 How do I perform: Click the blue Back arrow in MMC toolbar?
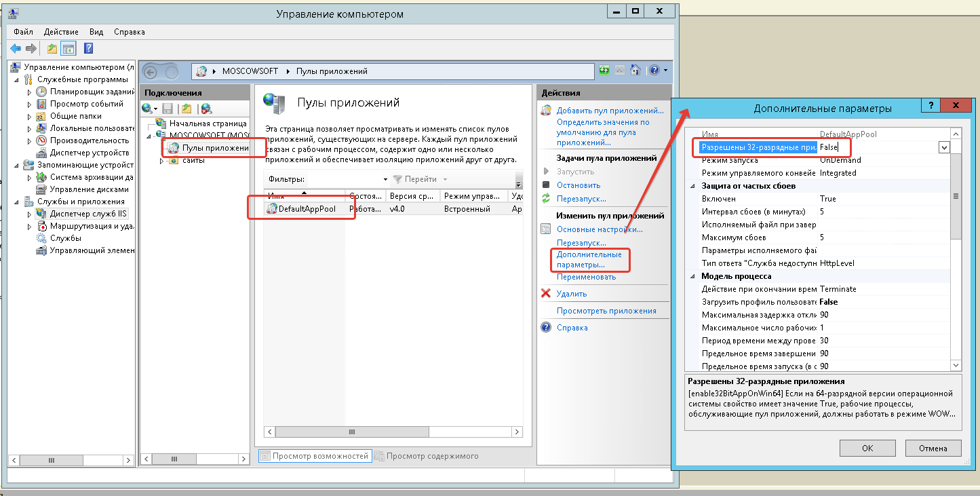[16, 49]
